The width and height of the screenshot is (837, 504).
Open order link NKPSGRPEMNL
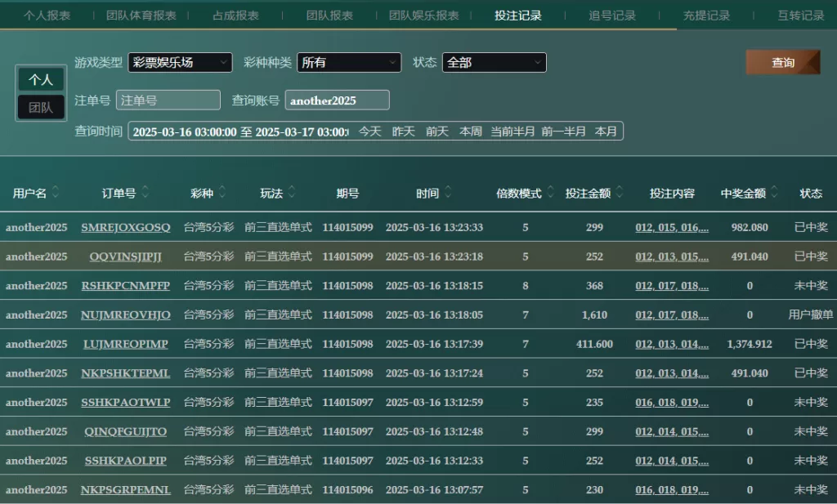[x=125, y=489]
